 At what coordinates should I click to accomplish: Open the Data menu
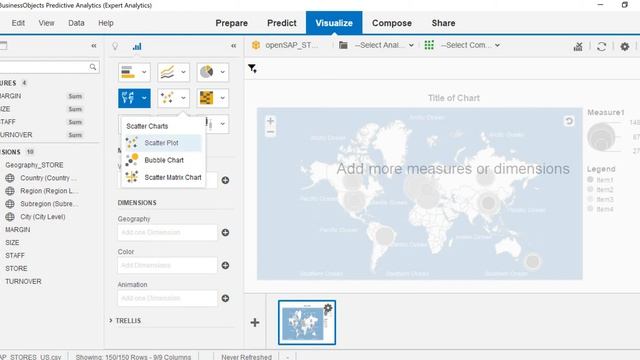[76, 23]
